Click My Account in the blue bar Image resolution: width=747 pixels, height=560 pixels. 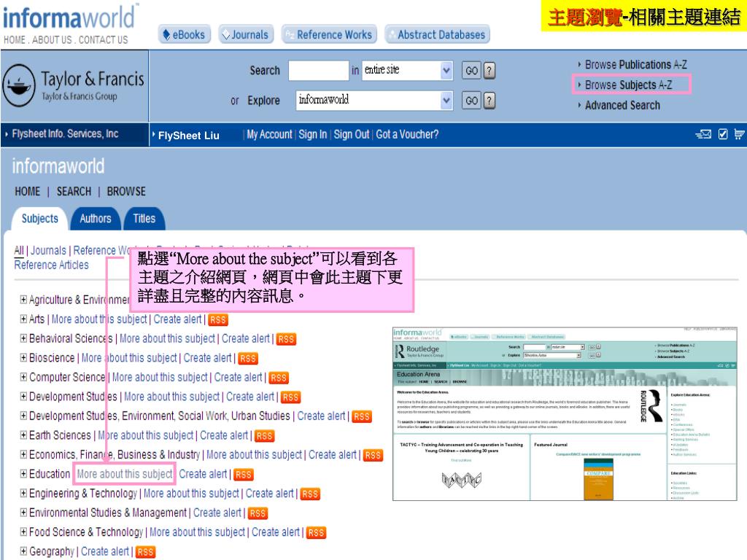(x=269, y=135)
